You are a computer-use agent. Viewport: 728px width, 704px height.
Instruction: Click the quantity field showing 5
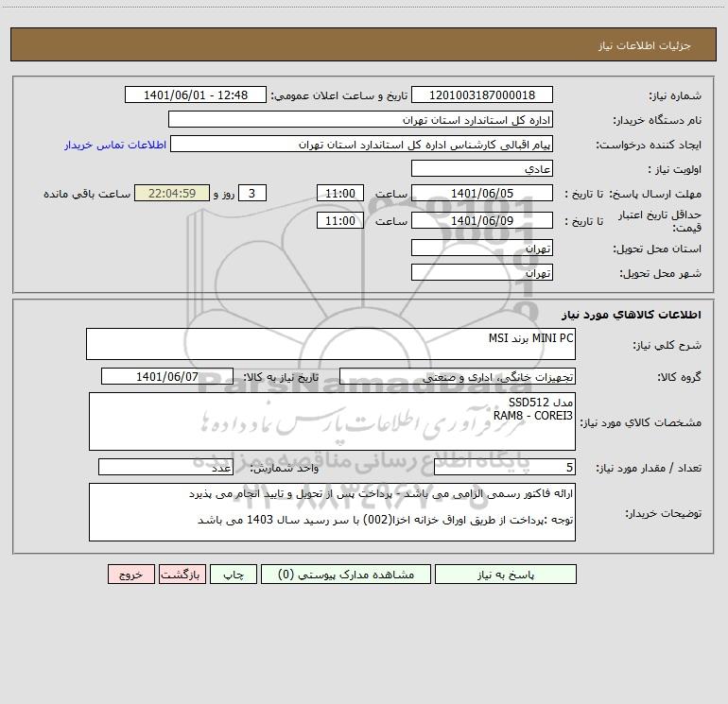pos(505,468)
